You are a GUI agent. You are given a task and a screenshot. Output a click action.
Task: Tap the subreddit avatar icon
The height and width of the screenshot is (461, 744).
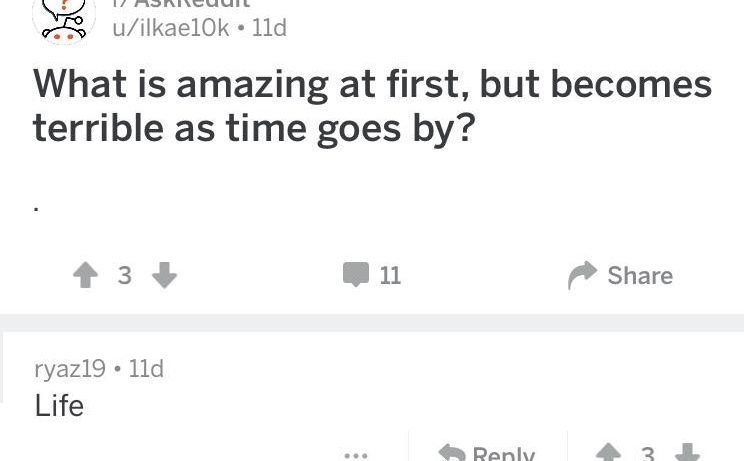click(x=63, y=18)
